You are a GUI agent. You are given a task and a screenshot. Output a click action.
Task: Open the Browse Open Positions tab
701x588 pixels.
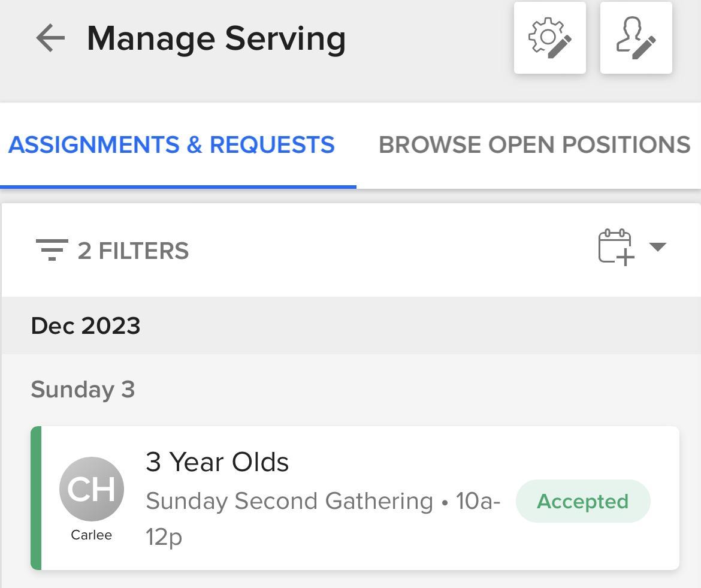tap(534, 145)
